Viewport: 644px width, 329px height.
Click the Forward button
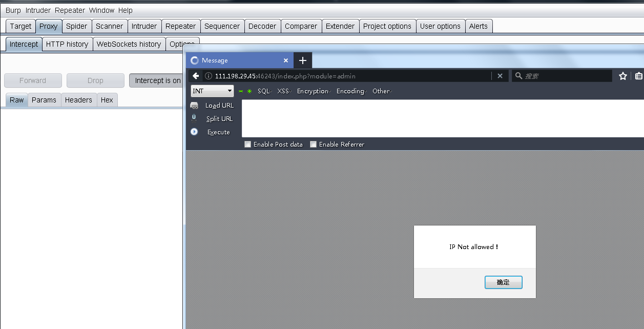(33, 80)
